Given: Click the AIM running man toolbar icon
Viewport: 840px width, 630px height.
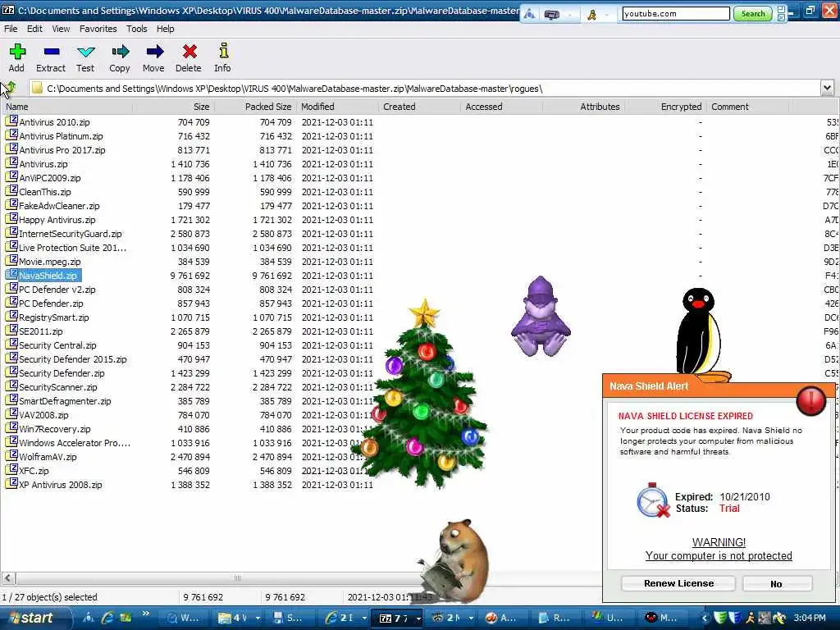Looking at the screenshot, I should 592,15.
